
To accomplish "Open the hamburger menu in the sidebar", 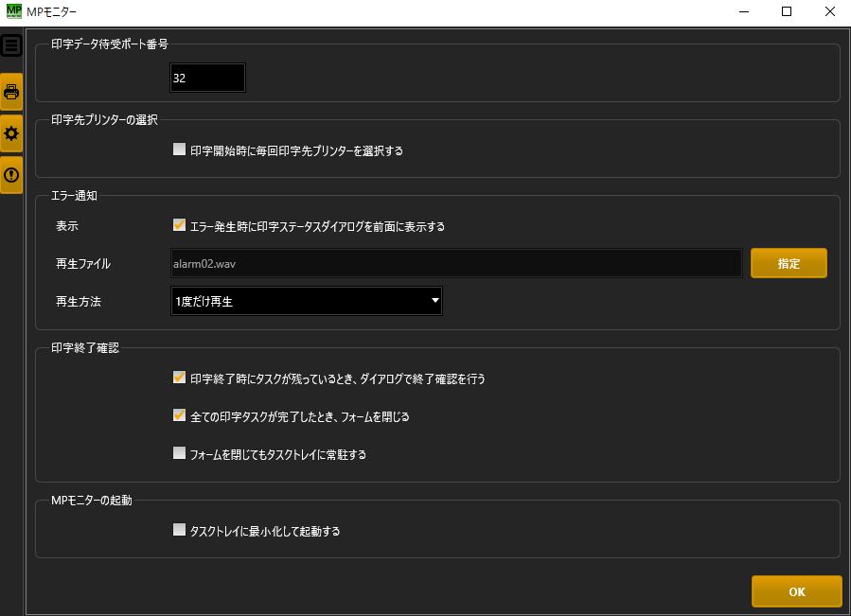I will (11, 45).
